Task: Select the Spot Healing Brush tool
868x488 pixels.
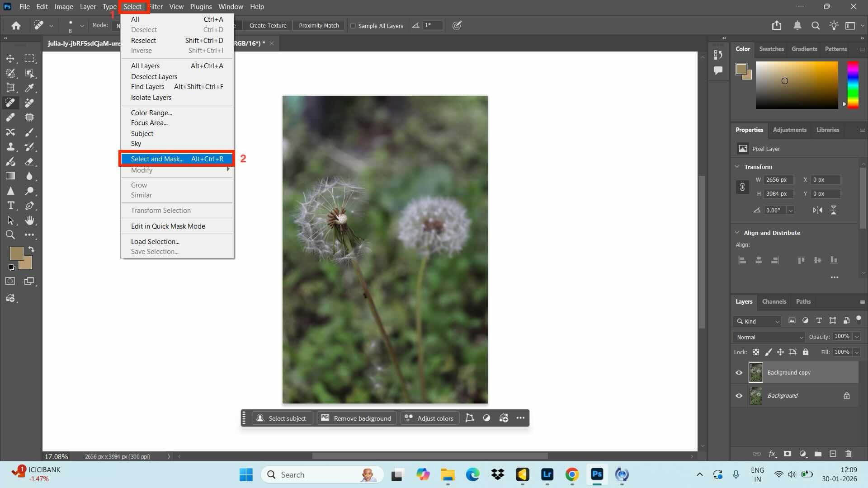Action: (x=10, y=102)
